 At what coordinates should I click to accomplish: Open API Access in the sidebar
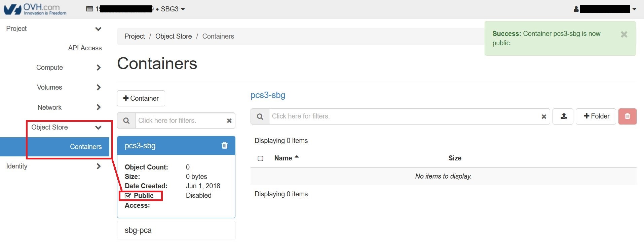click(x=85, y=48)
